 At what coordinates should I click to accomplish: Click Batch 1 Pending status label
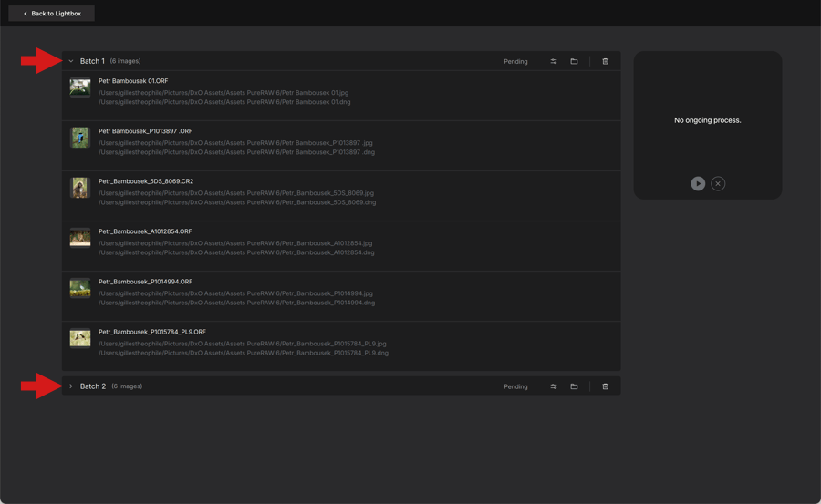click(x=515, y=61)
